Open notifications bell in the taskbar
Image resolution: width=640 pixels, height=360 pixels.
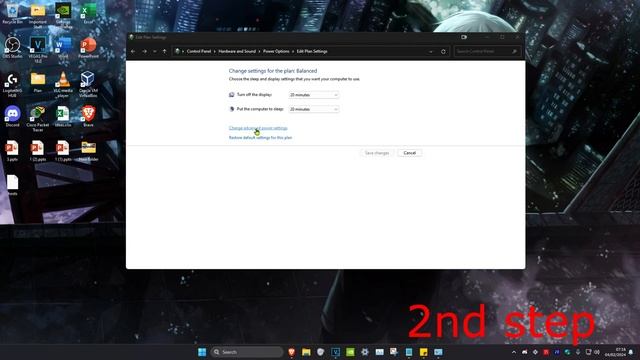[631, 352]
